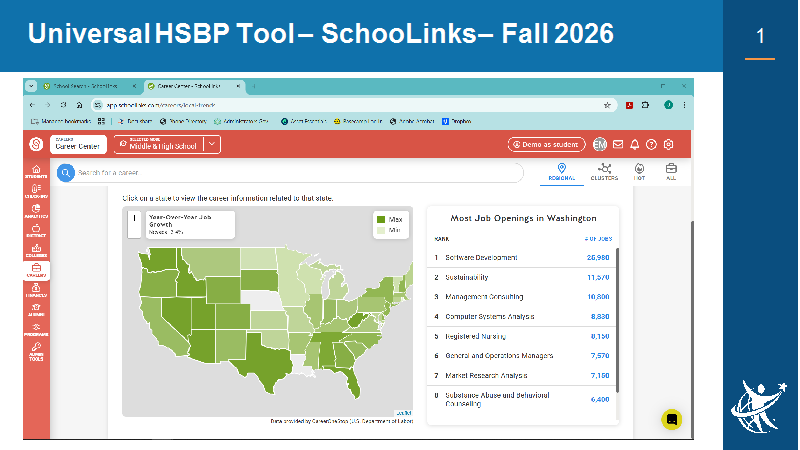Image resolution: width=800 pixels, height=450 pixels.
Task: Open the tab search dropdown in browser
Action: [31, 86]
